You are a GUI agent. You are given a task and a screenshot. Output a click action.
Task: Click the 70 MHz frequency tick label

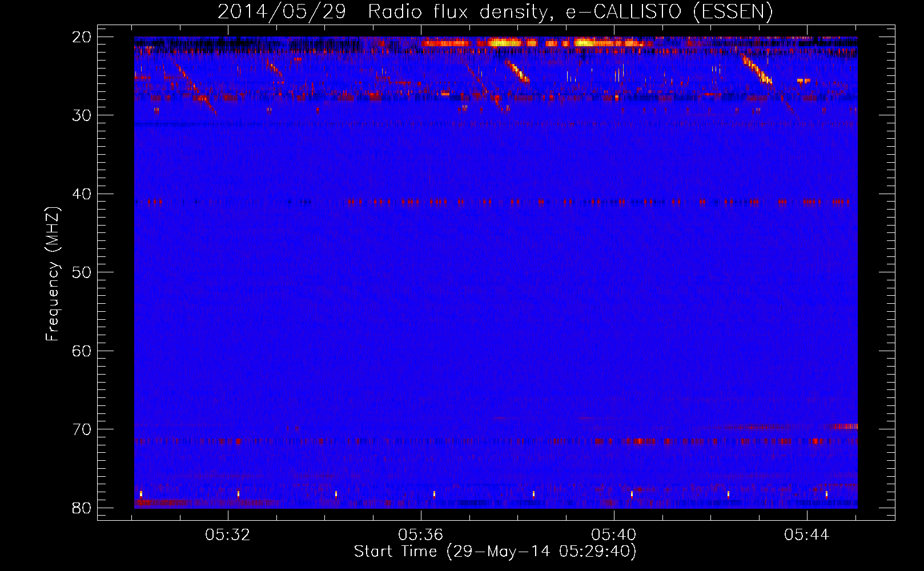tap(82, 429)
